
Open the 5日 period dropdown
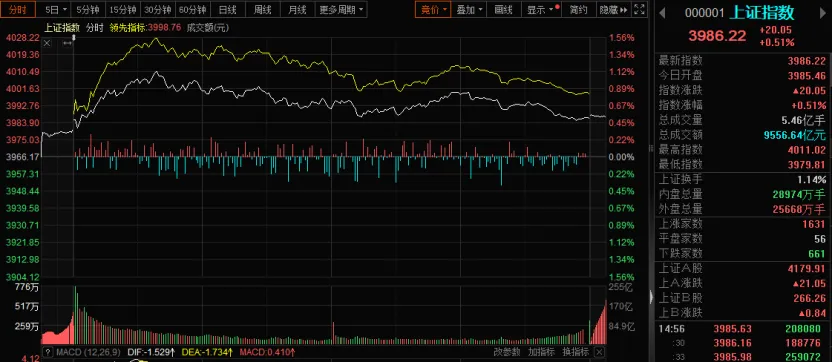point(56,9)
